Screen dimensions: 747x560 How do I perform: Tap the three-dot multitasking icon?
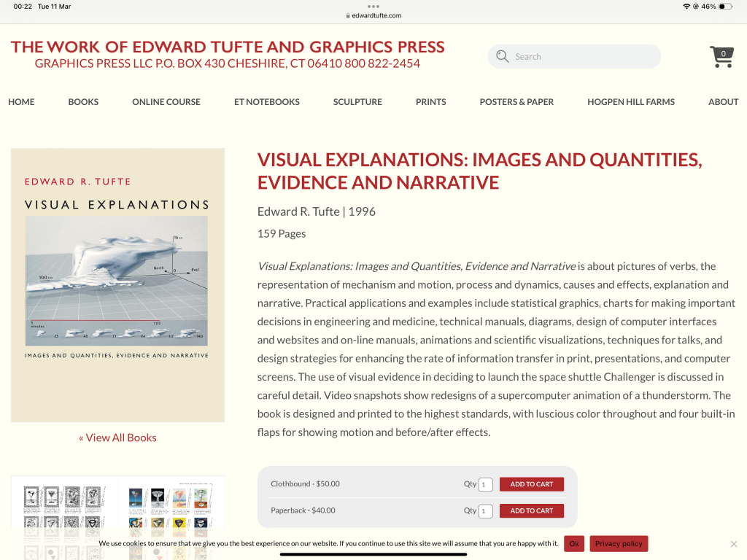pyautogui.click(x=373, y=7)
